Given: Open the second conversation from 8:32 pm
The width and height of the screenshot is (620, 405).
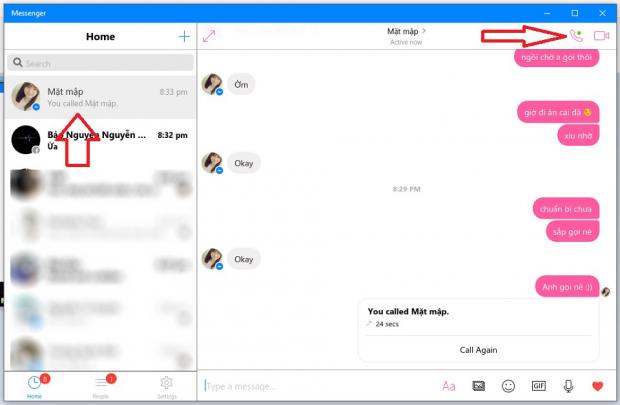Looking at the screenshot, I should [x=100, y=140].
